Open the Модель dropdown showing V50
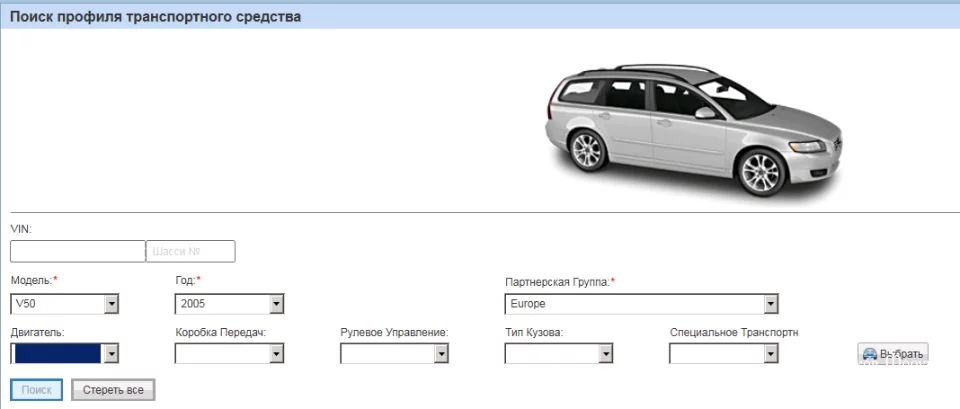 65,304
